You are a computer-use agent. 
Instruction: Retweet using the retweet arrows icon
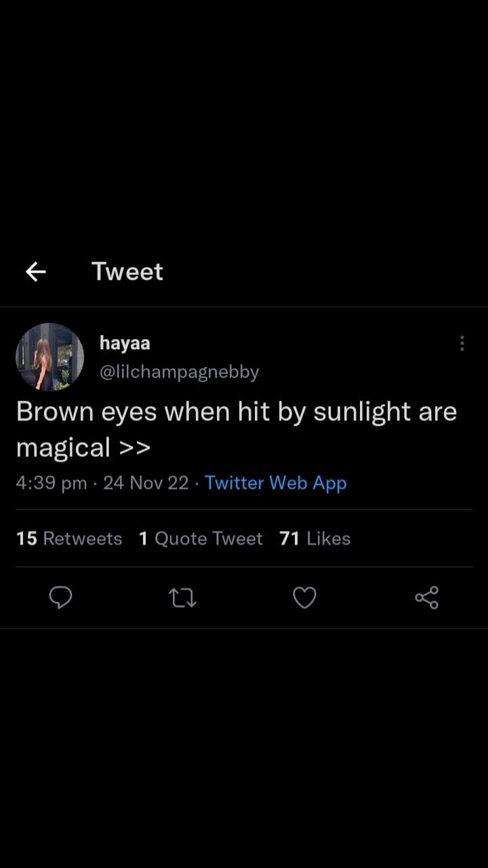182,597
